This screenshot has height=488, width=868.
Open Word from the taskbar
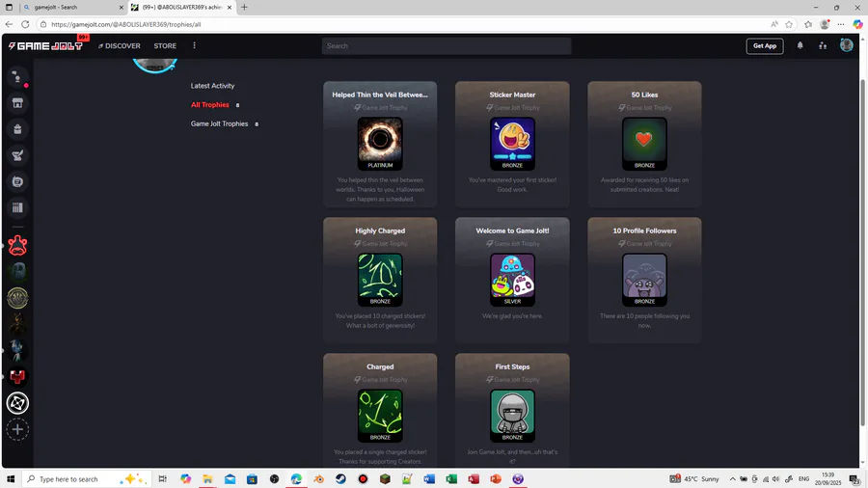pyautogui.click(x=429, y=479)
